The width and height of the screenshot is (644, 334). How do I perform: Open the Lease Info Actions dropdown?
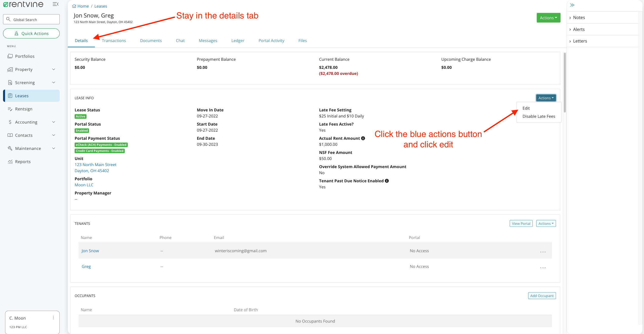tap(546, 98)
